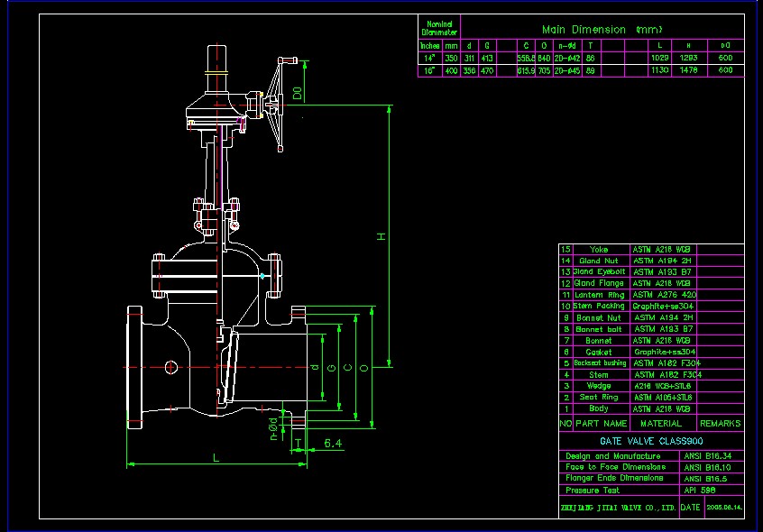The width and height of the screenshot is (763, 532).
Task: Select value 311 in the d column
Action: coord(469,58)
